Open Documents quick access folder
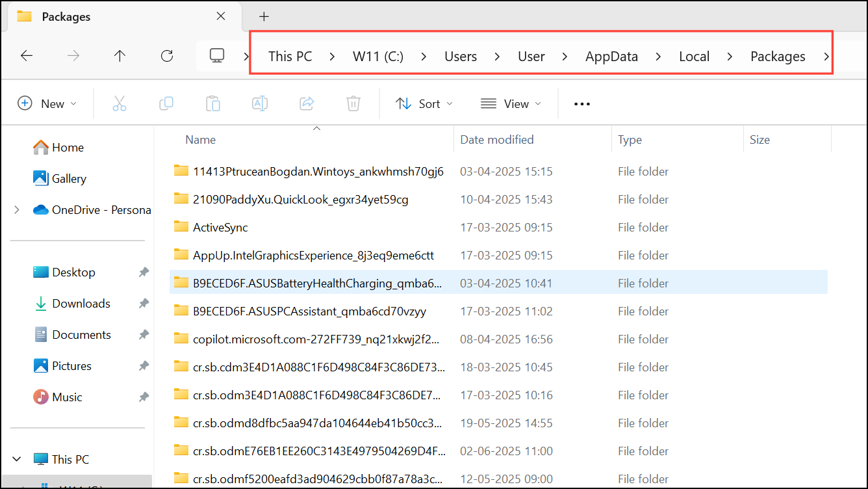Screen dimensions: 868x489 72,335
